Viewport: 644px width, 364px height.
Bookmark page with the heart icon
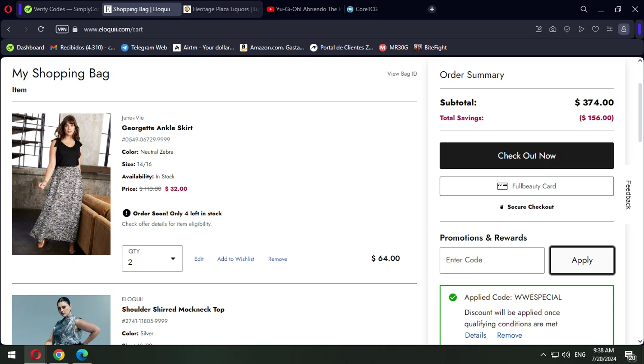595,29
